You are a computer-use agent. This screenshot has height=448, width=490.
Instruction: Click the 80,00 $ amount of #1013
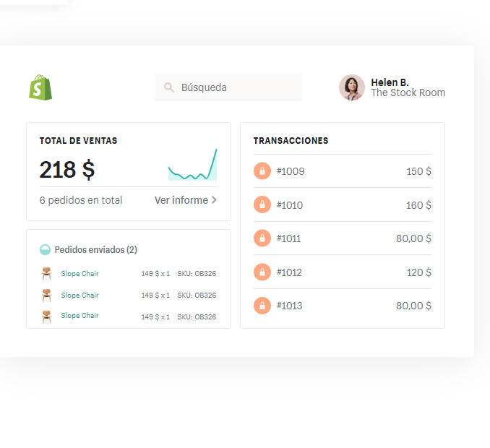pyautogui.click(x=413, y=306)
